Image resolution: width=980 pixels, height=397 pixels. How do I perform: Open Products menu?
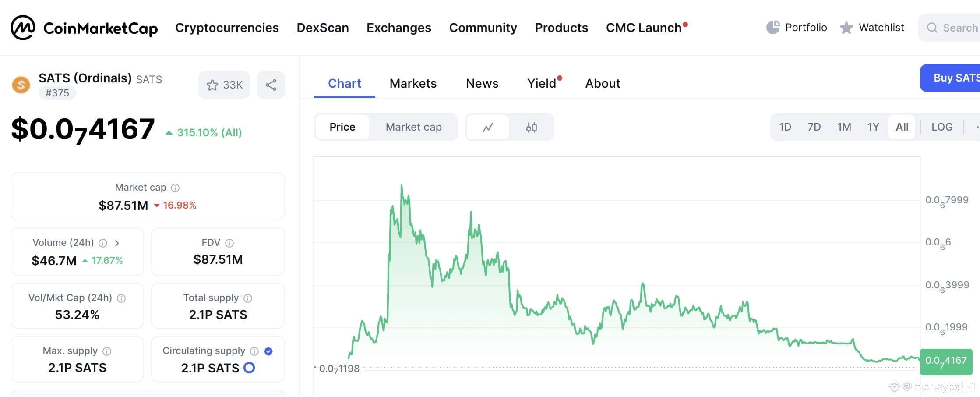point(561,28)
